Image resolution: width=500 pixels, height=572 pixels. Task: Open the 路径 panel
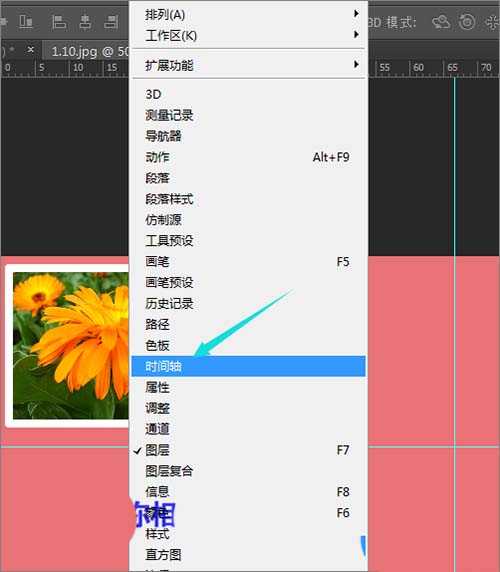pos(248,324)
